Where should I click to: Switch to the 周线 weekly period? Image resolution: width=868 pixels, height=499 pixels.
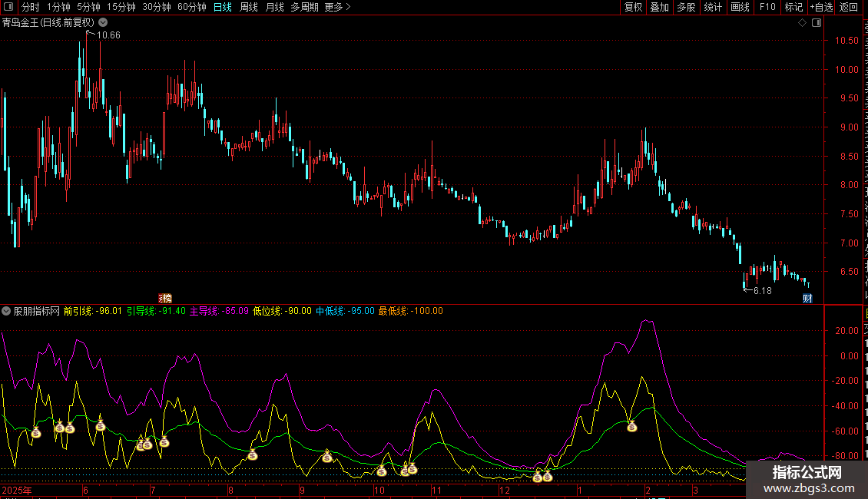point(249,8)
